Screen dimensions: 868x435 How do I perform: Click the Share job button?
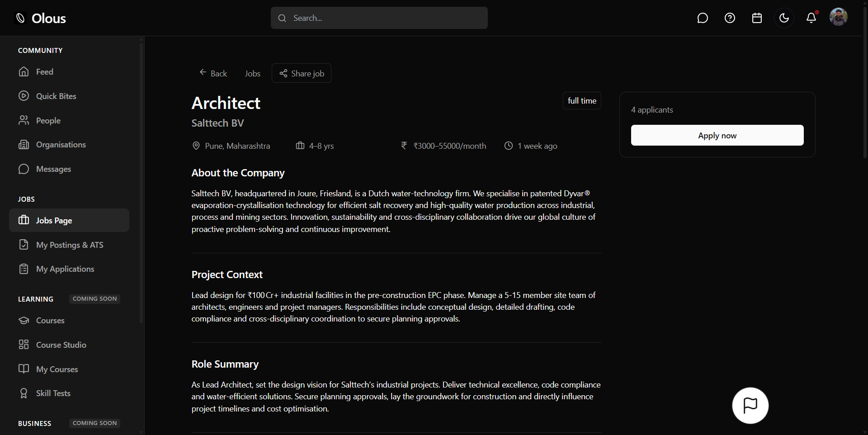[x=302, y=73]
